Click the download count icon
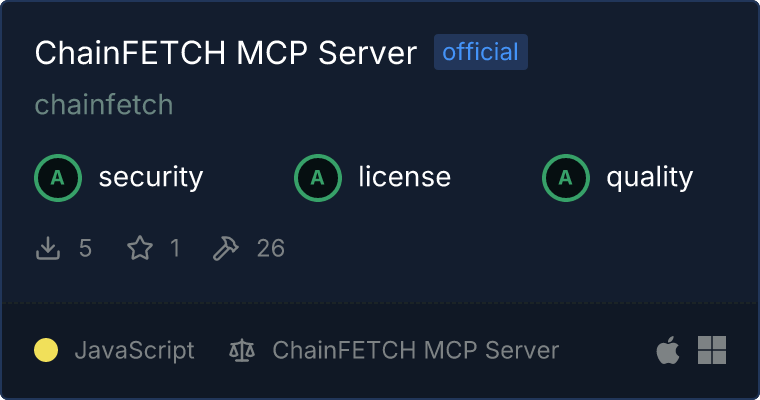 coord(48,248)
